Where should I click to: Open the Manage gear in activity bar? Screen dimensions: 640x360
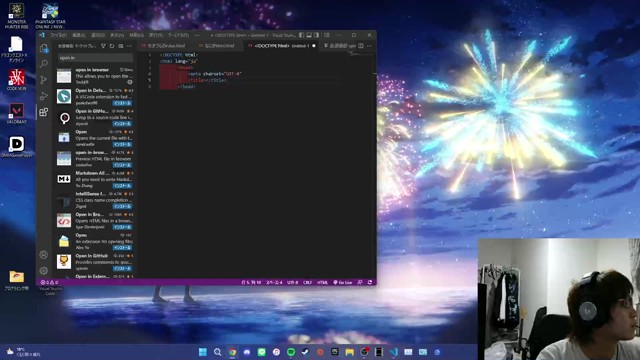click(x=44, y=270)
